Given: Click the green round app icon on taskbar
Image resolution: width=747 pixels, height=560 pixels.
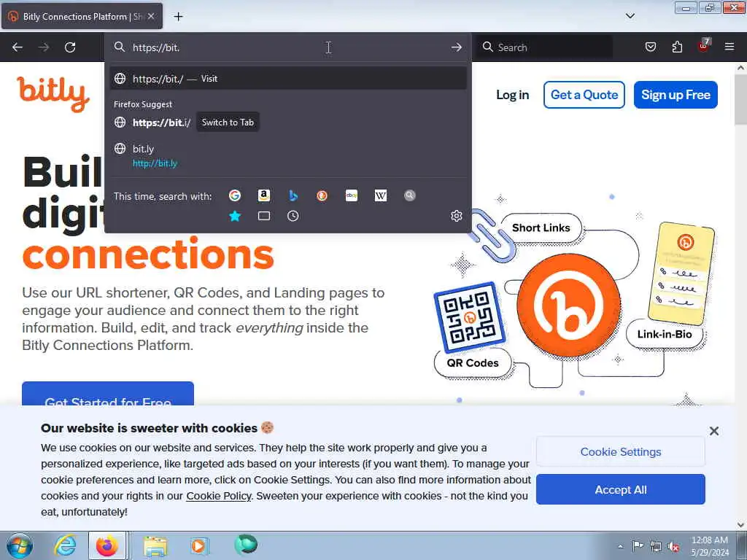Looking at the screenshot, I should tap(245, 545).
